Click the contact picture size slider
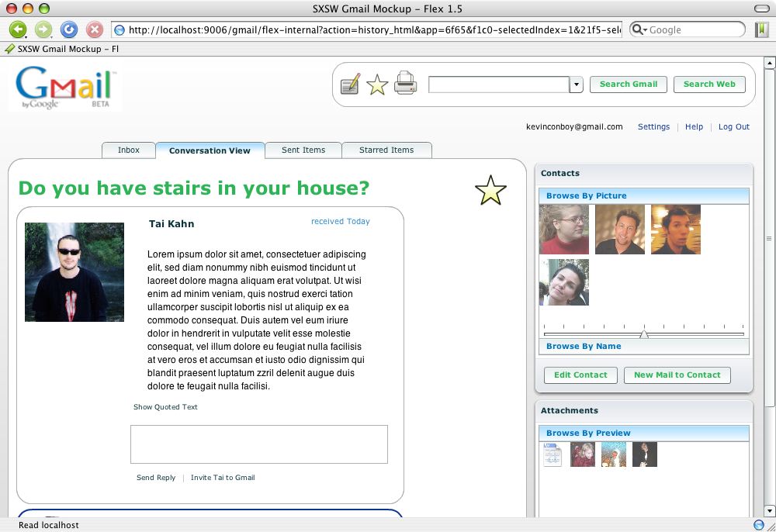 [643, 334]
